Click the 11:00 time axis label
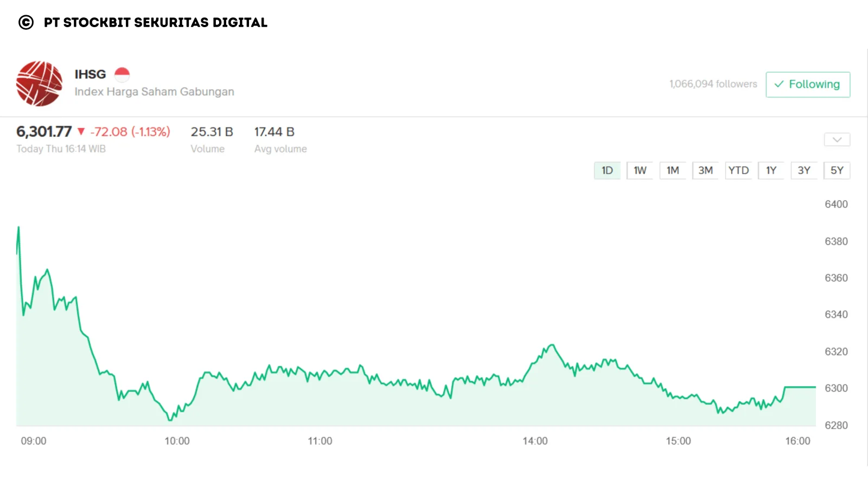Viewport: 868px width, 488px height. pyautogui.click(x=320, y=441)
